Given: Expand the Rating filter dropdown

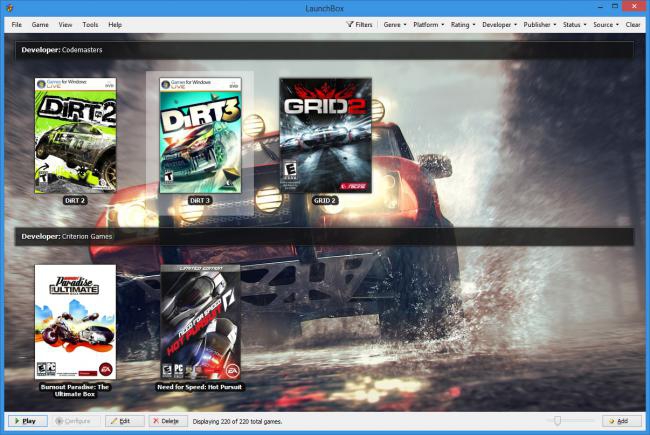Looking at the screenshot, I should (x=463, y=24).
